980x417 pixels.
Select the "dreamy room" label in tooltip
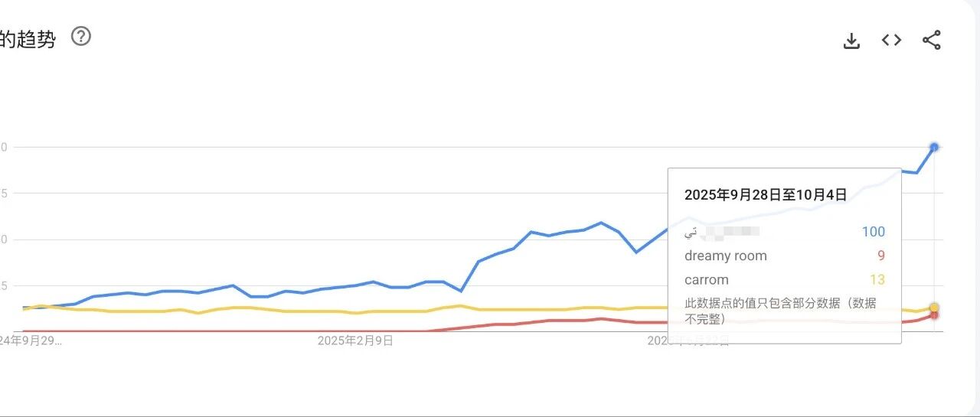[x=726, y=256]
